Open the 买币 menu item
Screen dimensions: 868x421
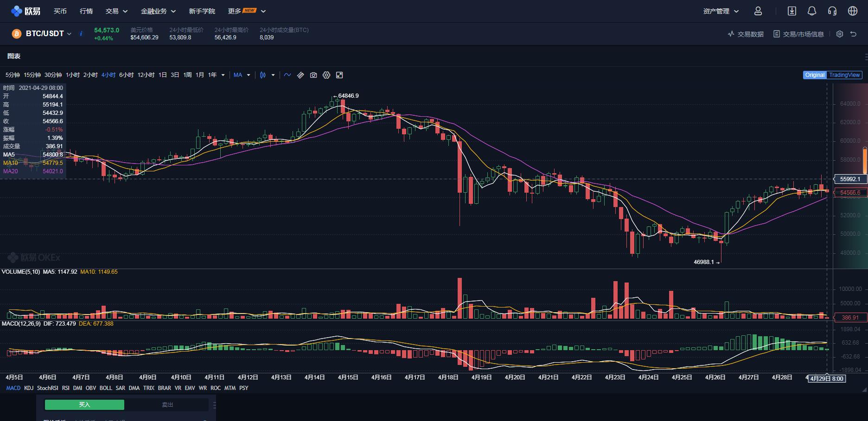[x=60, y=11]
